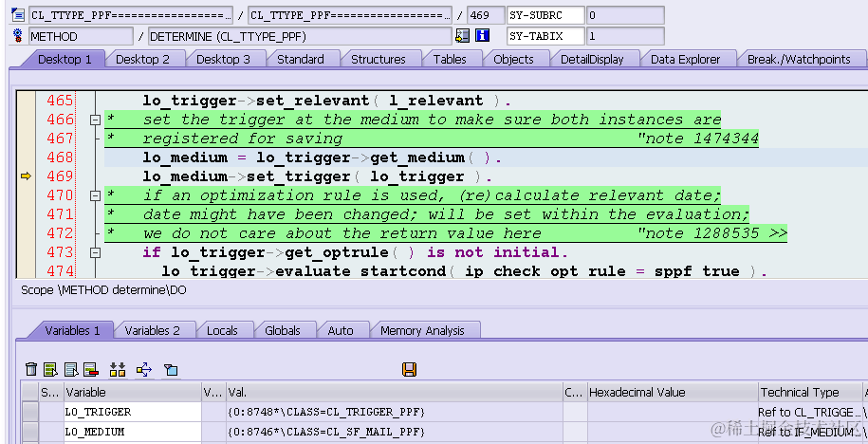Viewport: 868px width, 444px height.
Task: Click the SY-SUBRC variable name field
Action: click(545, 15)
